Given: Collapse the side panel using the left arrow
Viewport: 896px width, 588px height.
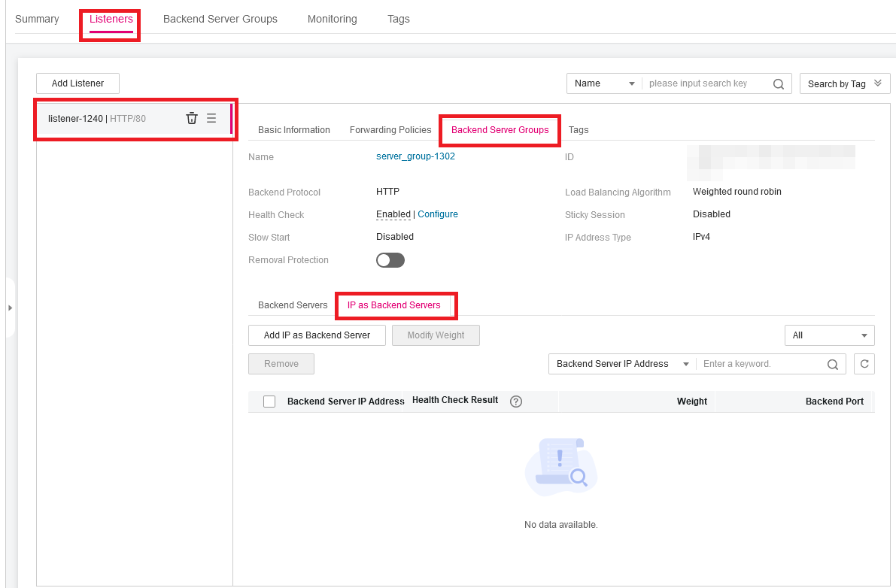Looking at the screenshot, I should click(11, 308).
